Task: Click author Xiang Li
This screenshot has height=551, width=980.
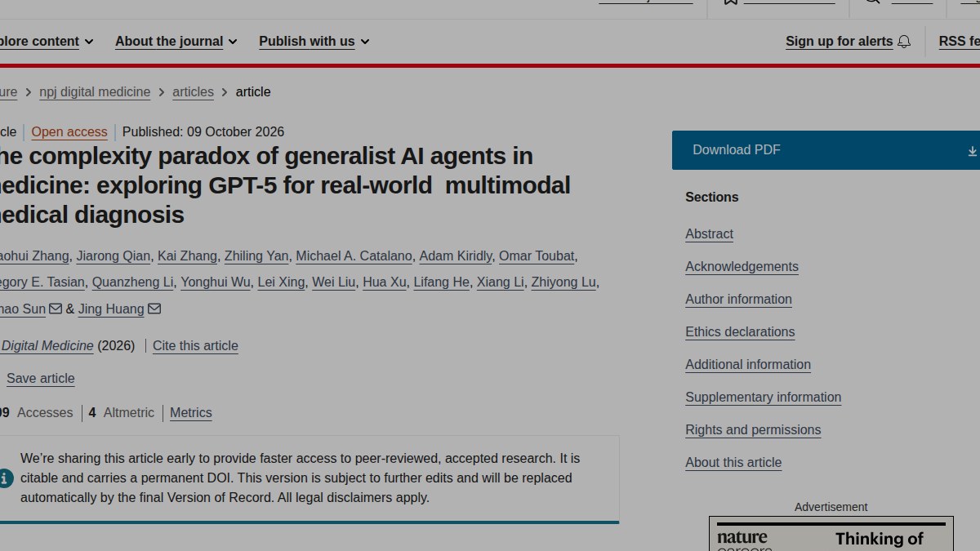Action: [x=501, y=282]
